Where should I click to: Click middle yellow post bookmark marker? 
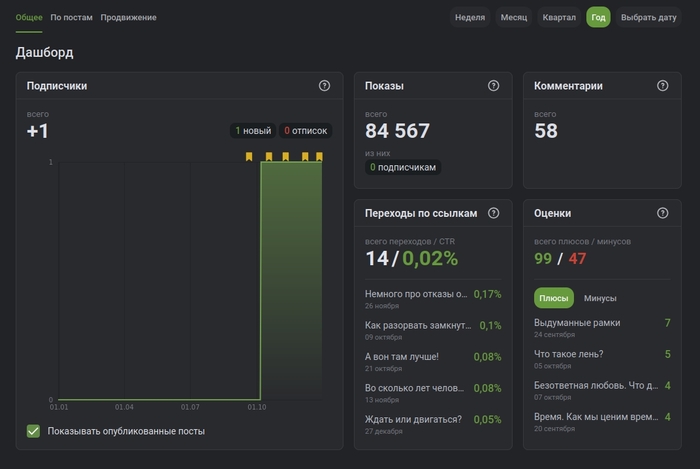pos(285,157)
